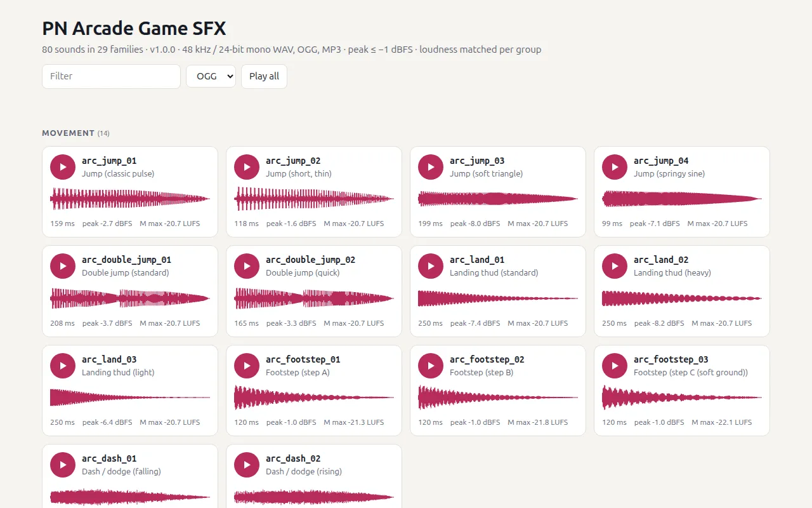Viewport: 812px width, 508px height.
Task: Click the '118 ms' duration value
Action: pyautogui.click(x=246, y=224)
